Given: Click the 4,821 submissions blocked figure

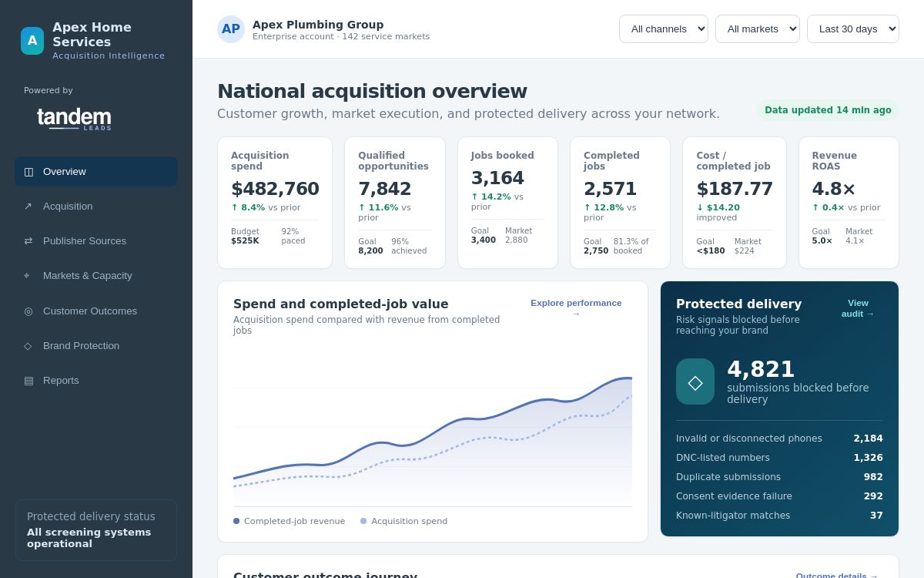Looking at the screenshot, I should [x=761, y=369].
